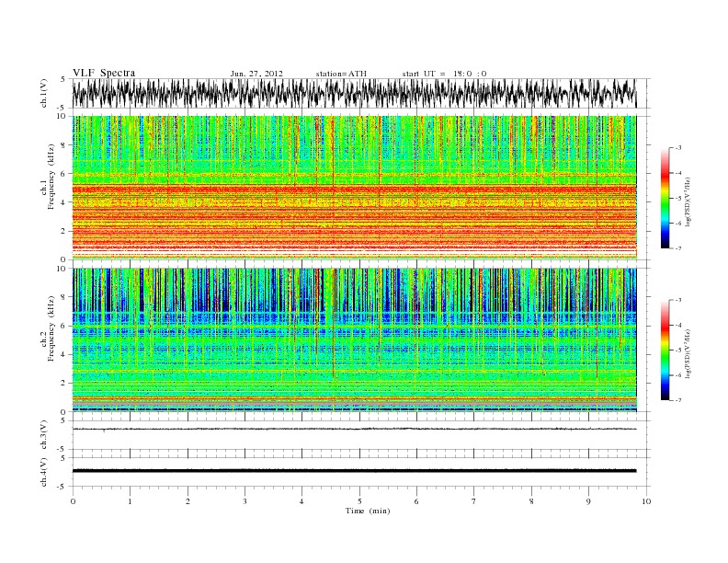Click the "1" tick on the time axis

point(130,501)
